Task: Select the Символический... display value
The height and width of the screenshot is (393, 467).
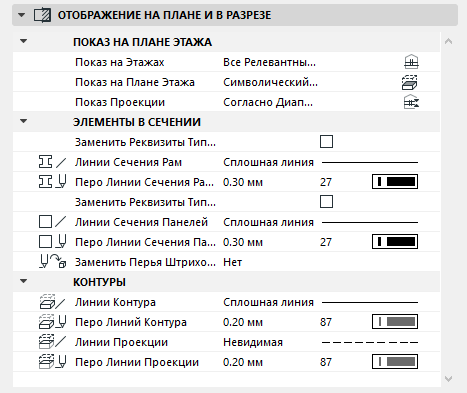Action: pos(270,82)
